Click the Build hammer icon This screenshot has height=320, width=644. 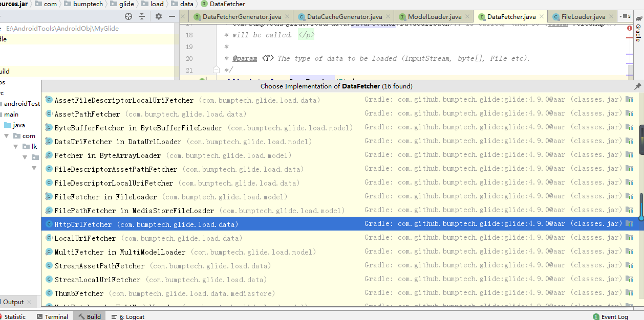(x=81, y=316)
